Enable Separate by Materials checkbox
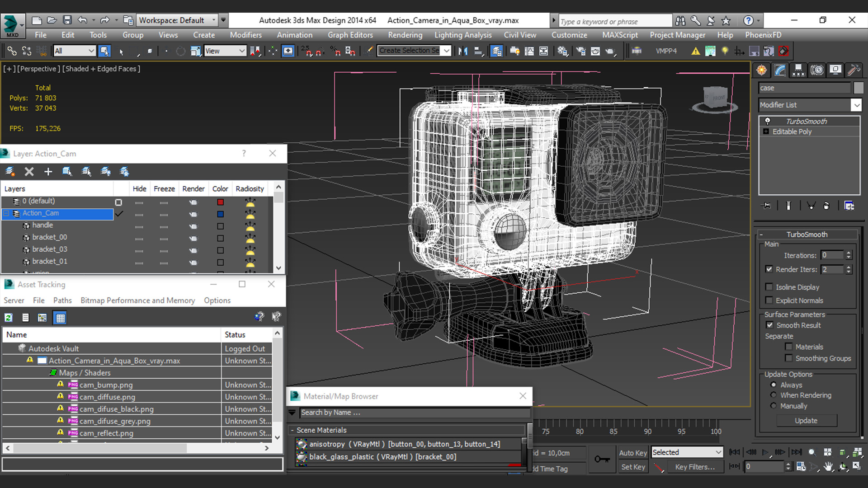868x488 pixels. coord(789,347)
